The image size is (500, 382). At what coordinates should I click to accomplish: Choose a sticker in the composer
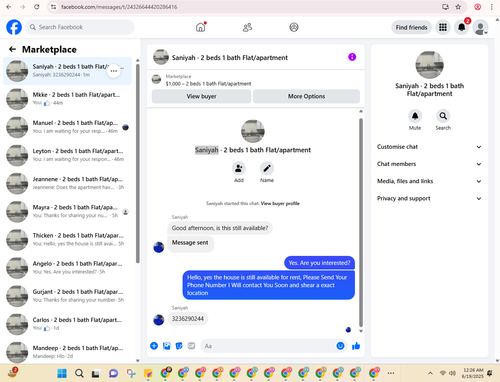tap(179, 346)
